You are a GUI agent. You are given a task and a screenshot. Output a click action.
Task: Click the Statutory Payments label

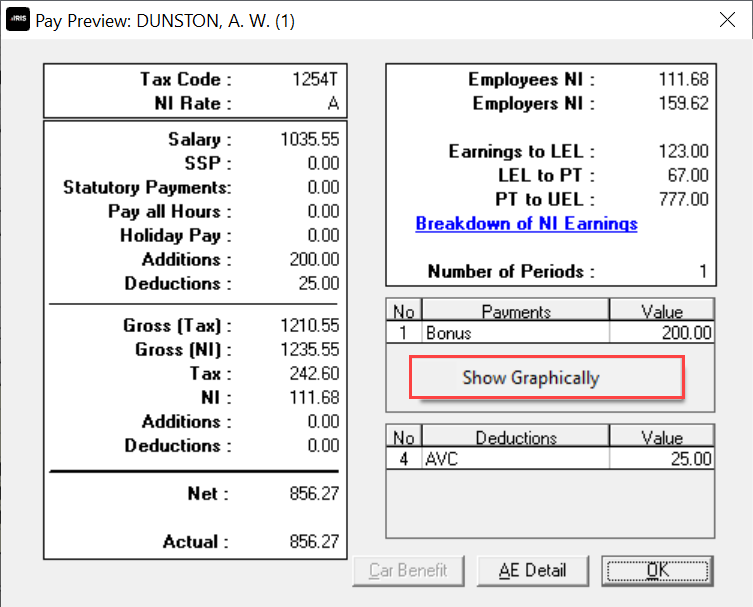coord(147,187)
